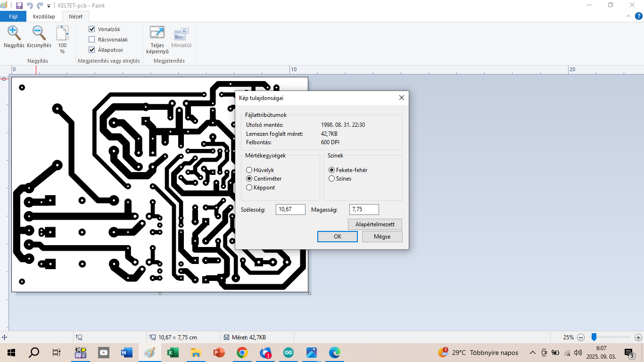The image size is (644, 362).
Task: Open Google Chrome from the taskbar
Action: pyautogui.click(x=242, y=352)
